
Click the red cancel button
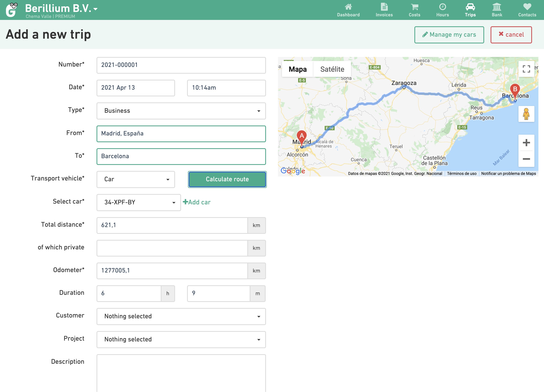pyautogui.click(x=511, y=35)
